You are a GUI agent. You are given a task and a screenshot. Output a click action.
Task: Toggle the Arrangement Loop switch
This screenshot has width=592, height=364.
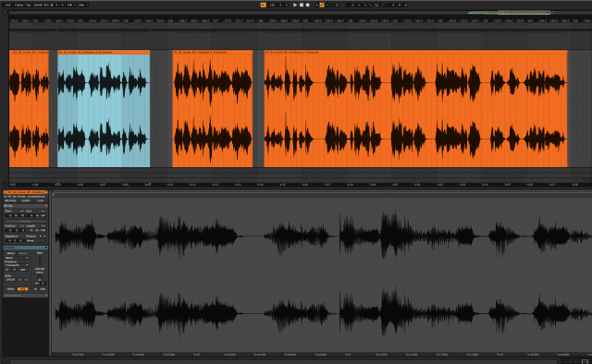(x=376, y=5)
